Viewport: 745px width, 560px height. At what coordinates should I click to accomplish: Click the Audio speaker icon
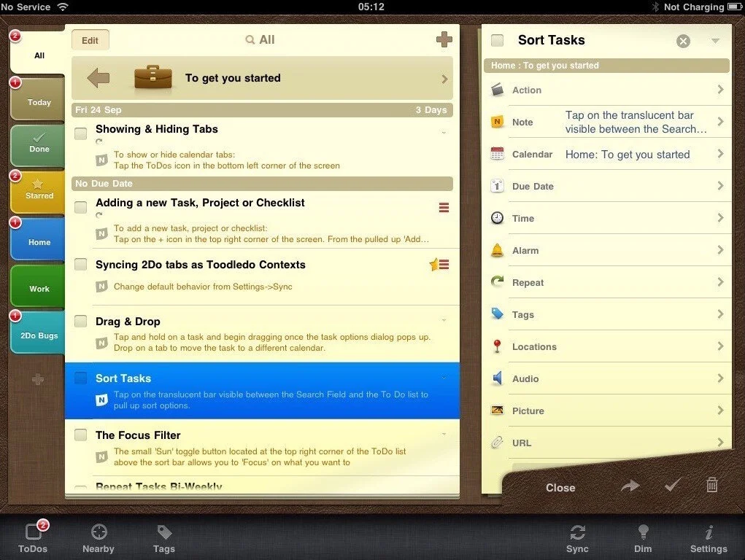497,378
